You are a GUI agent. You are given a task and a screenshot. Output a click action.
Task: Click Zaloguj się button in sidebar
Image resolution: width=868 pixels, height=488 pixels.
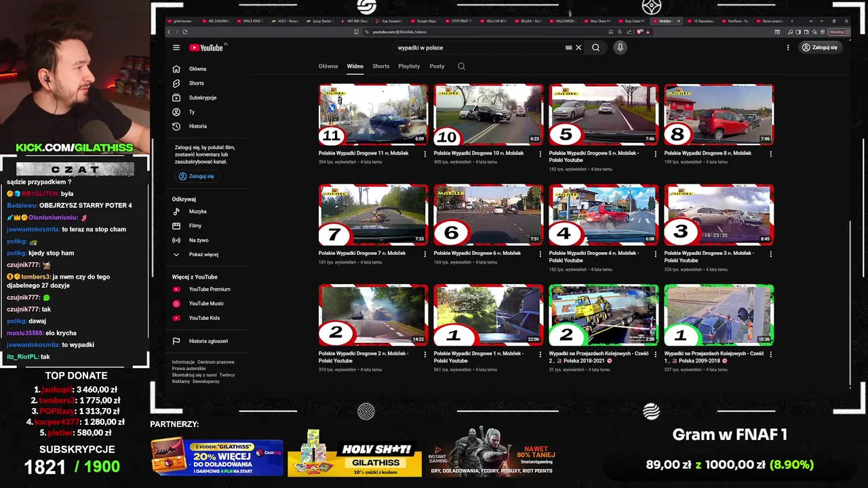pyautogui.click(x=197, y=176)
